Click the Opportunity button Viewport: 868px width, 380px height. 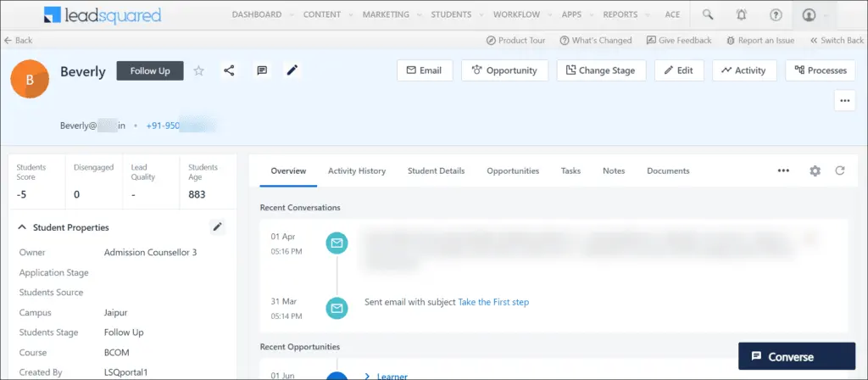pos(504,70)
